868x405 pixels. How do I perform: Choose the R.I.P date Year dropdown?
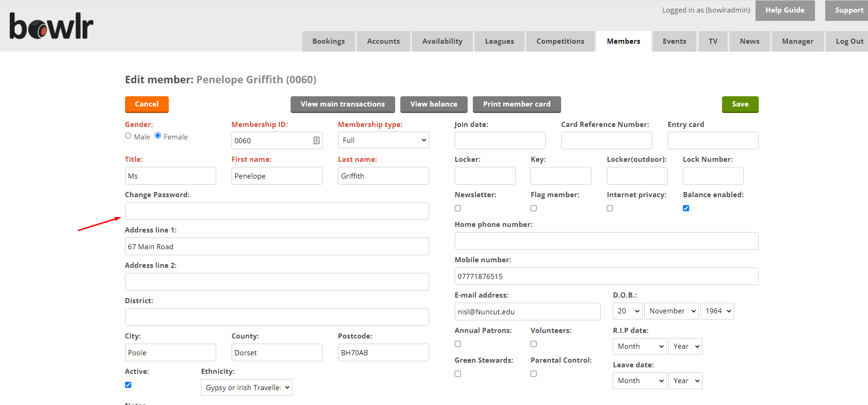point(685,346)
